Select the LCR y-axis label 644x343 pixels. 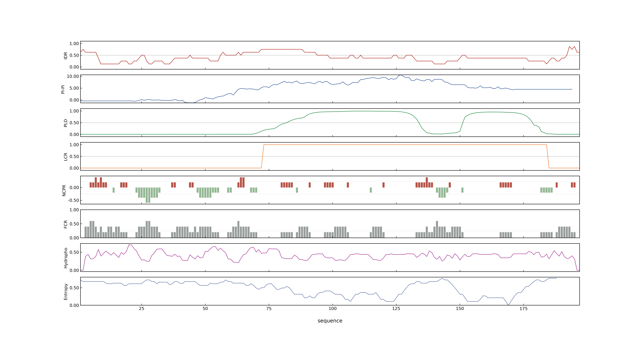(x=66, y=157)
